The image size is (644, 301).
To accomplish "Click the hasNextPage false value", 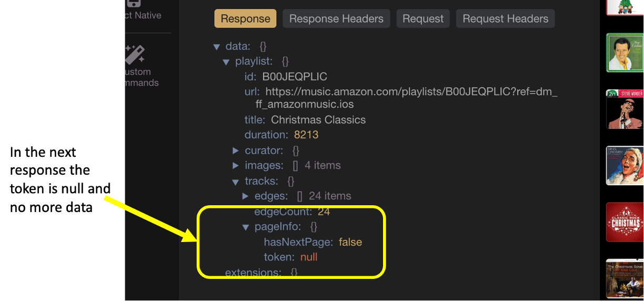I will (350, 242).
